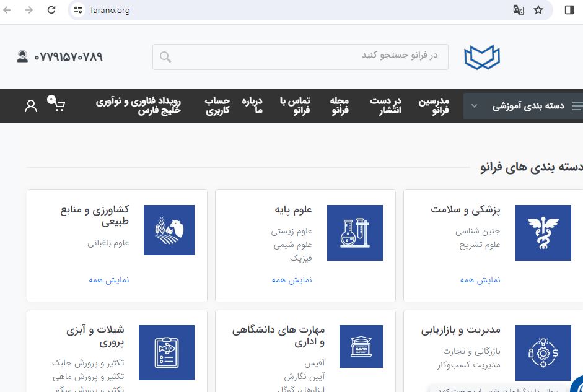The image size is (583, 392).
Task: Click 'نمایش همه' under 'پزشکی و سلامت'
Action: 480,280
